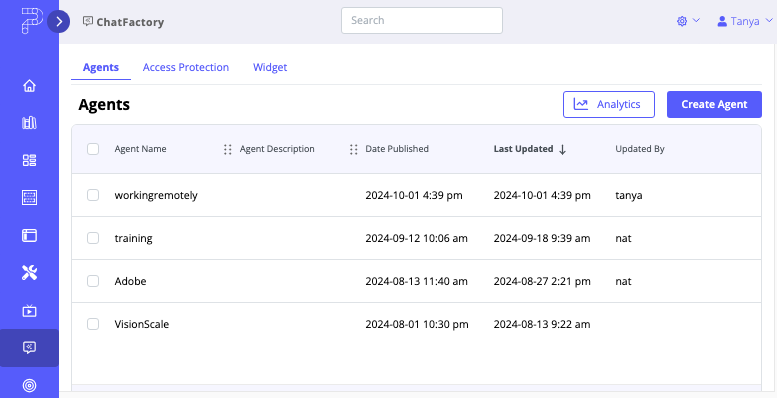Viewport: 777px width, 398px height.
Task: Sort by Date Published column header
Action: tap(397, 149)
